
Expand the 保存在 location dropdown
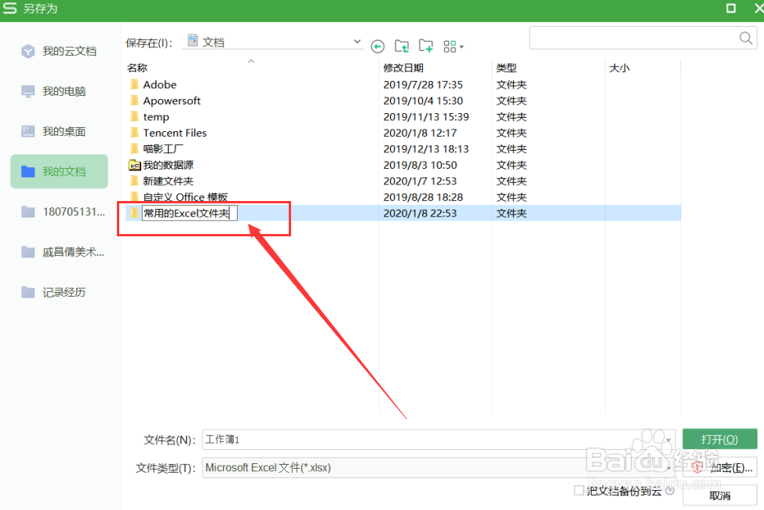[x=357, y=42]
